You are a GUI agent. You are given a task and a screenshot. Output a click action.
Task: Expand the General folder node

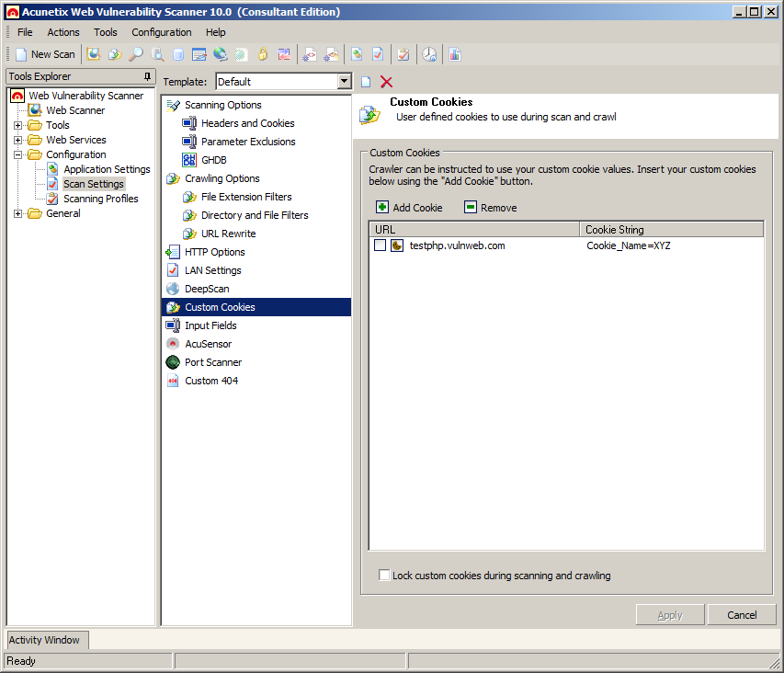(18, 214)
